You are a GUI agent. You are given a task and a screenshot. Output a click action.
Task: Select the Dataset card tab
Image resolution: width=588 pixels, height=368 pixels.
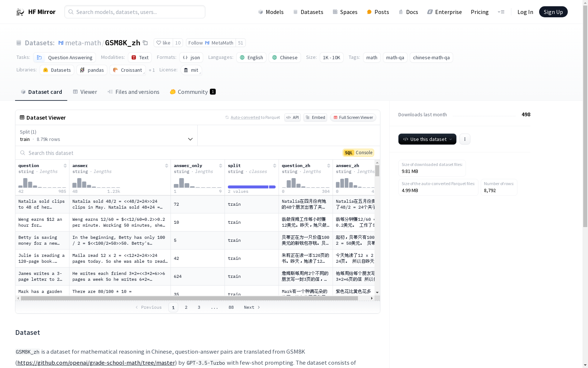pos(41,92)
